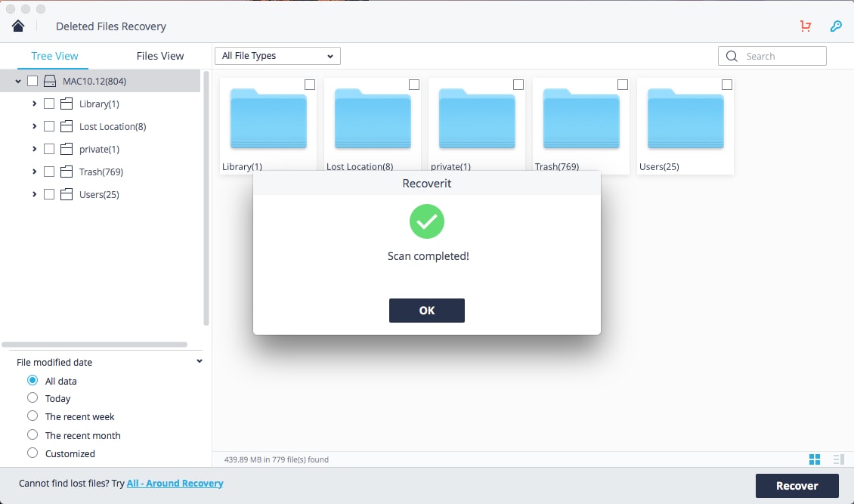Screen dimensions: 854x504
Task: Click the tree panel vertical scrollbar
Action: click(x=206, y=198)
